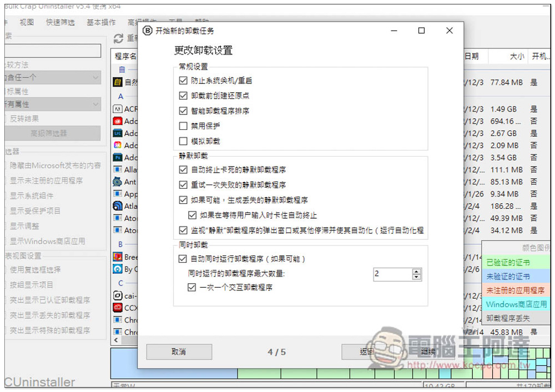This screenshot has height=392, width=555.
Task: Click the cai- app icon
Action: pyautogui.click(x=118, y=295)
